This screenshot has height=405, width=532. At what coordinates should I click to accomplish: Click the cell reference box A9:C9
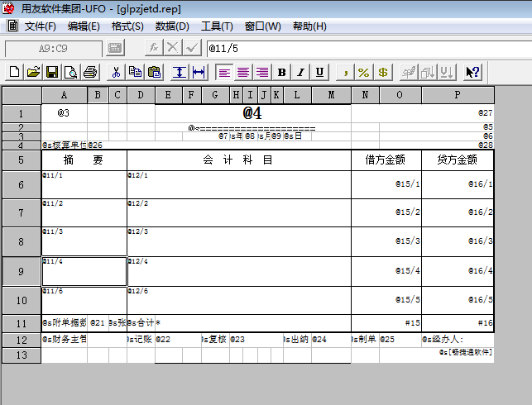(x=53, y=49)
